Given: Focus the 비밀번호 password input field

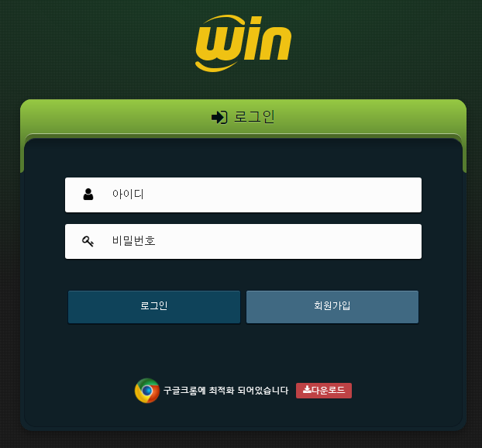Looking at the screenshot, I should pyautogui.click(x=243, y=241).
